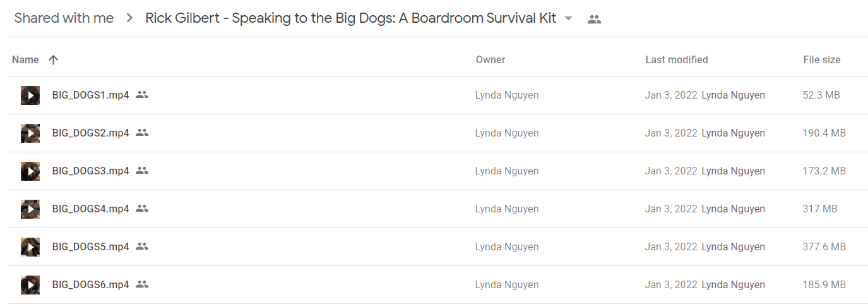The height and width of the screenshot is (304, 868).
Task: Select the BIG_DOGS3.mp4 video thumbnail icon
Action: [30, 171]
